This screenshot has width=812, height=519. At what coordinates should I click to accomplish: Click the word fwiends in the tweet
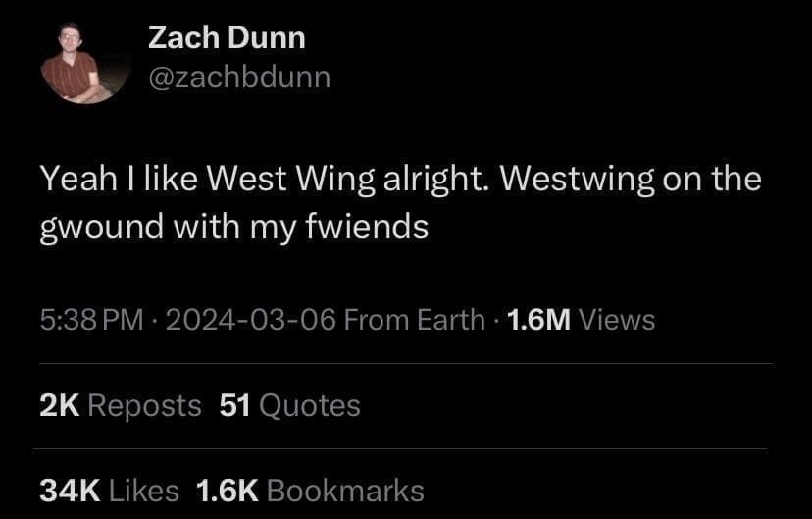367,227
